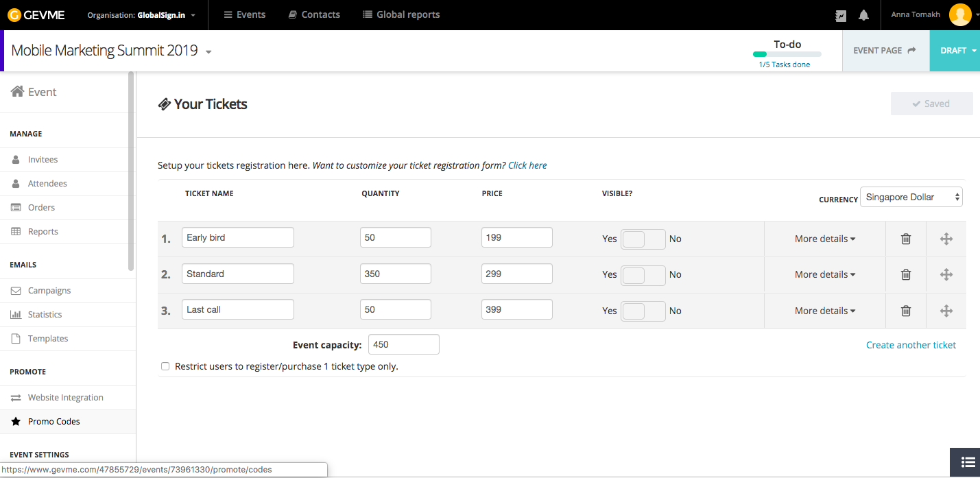Click the move handle icon for Early bird
Image resolution: width=980 pixels, height=478 pixels.
coord(946,239)
